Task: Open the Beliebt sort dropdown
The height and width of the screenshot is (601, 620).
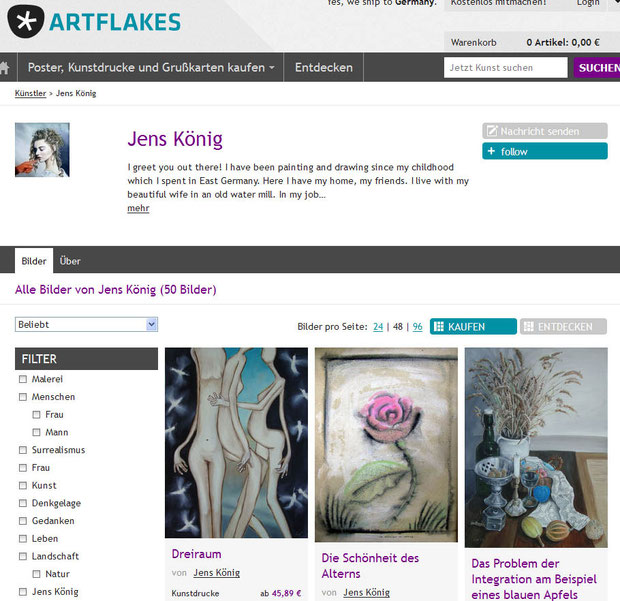Action: coord(86,325)
